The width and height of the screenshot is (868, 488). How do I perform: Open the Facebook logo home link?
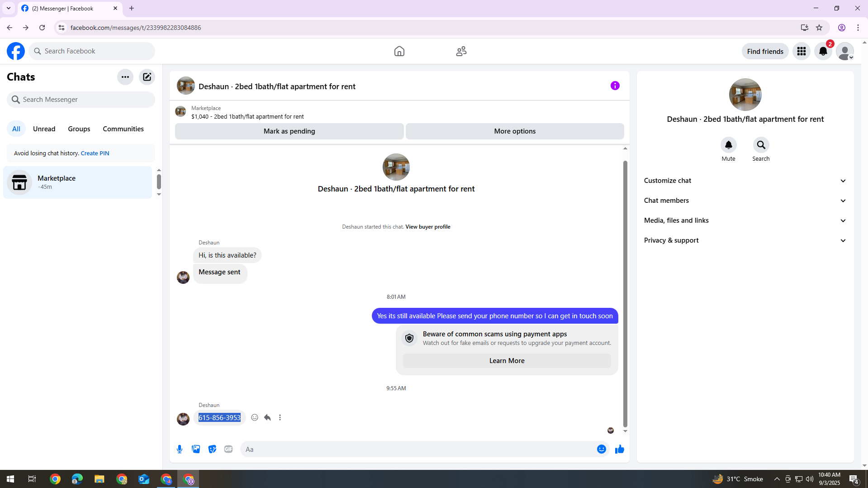16,51
